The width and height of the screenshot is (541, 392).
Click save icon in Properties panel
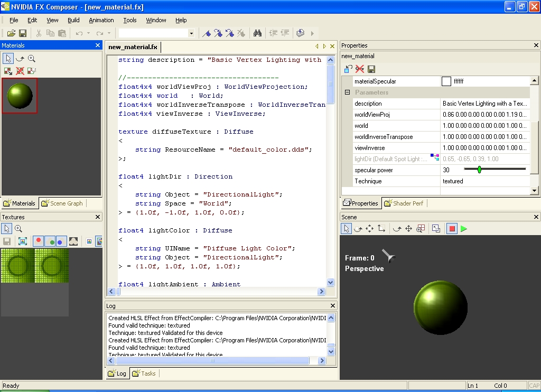(x=371, y=69)
